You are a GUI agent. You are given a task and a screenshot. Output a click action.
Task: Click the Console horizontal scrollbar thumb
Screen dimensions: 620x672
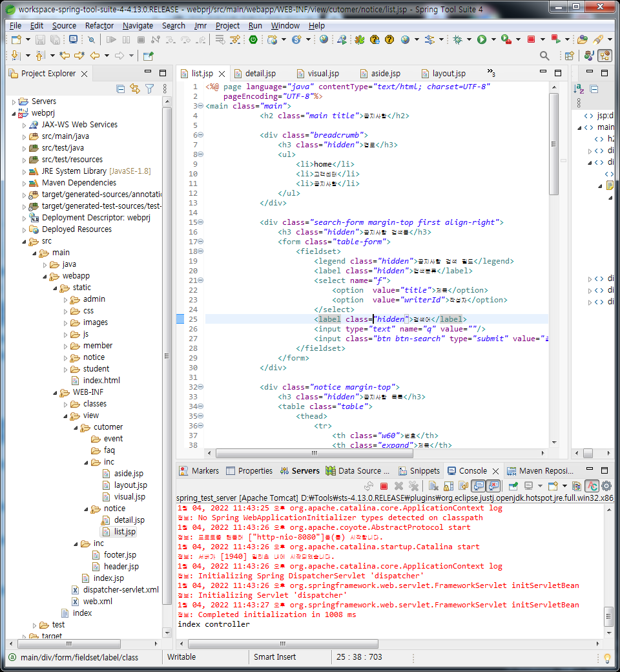tap(282, 644)
